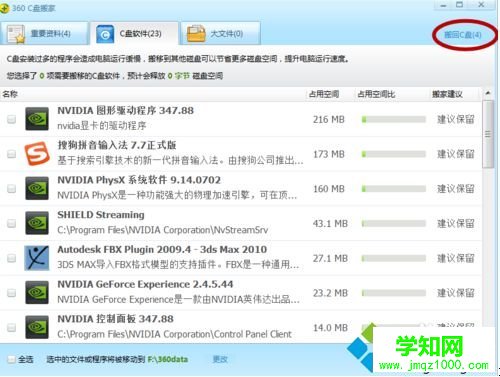The width and height of the screenshot is (500, 377).
Task: Check the 搜狗拼音输入法 7.7正式版 checkbox
Action: (12, 154)
